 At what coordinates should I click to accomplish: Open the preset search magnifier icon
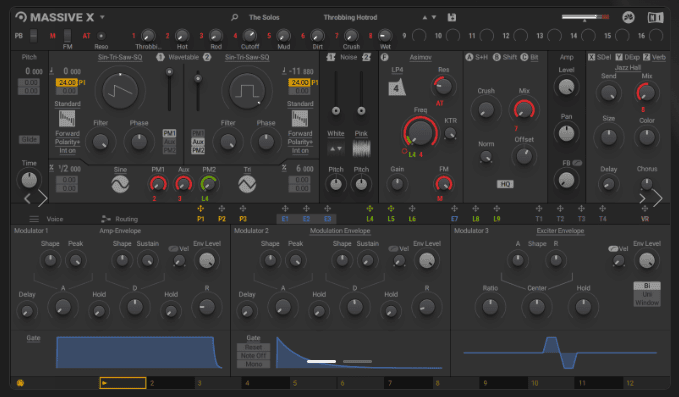tap(234, 17)
